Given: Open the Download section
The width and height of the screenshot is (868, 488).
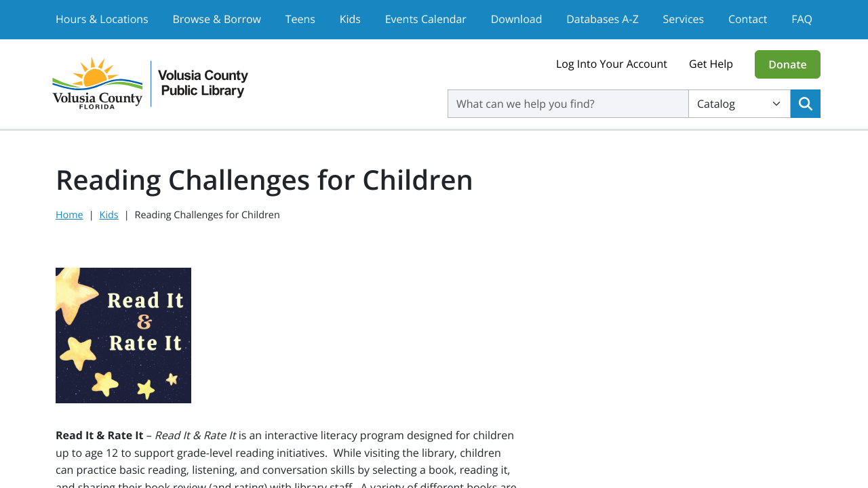Looking at the screenshot, I should (516, 19).
